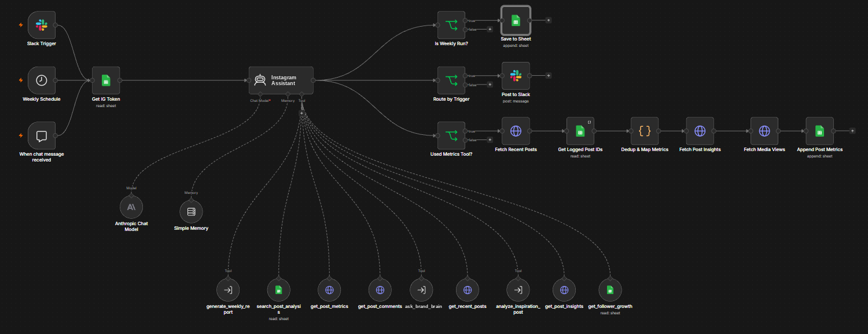
Task: Open the Fetch Recent Posts HTTP node
Action: (516, 131)
